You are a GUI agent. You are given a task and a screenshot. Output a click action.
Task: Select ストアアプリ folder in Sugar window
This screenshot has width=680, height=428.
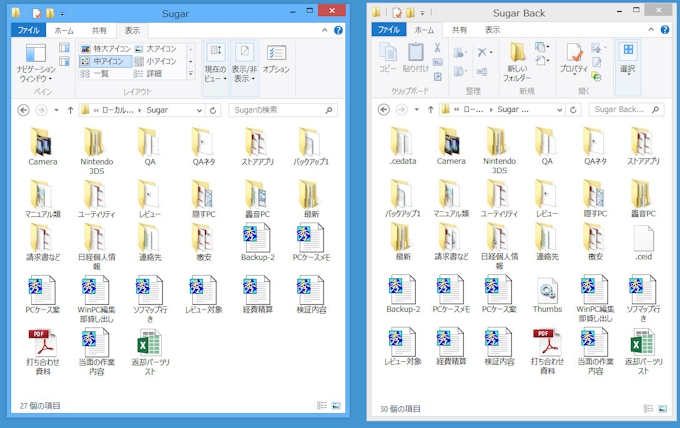(x=257, y=147)
